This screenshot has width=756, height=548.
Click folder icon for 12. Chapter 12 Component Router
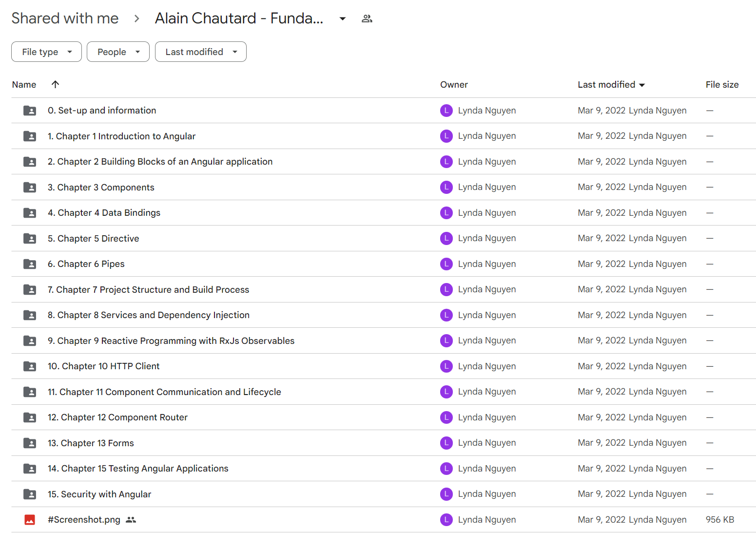point(30,417)
